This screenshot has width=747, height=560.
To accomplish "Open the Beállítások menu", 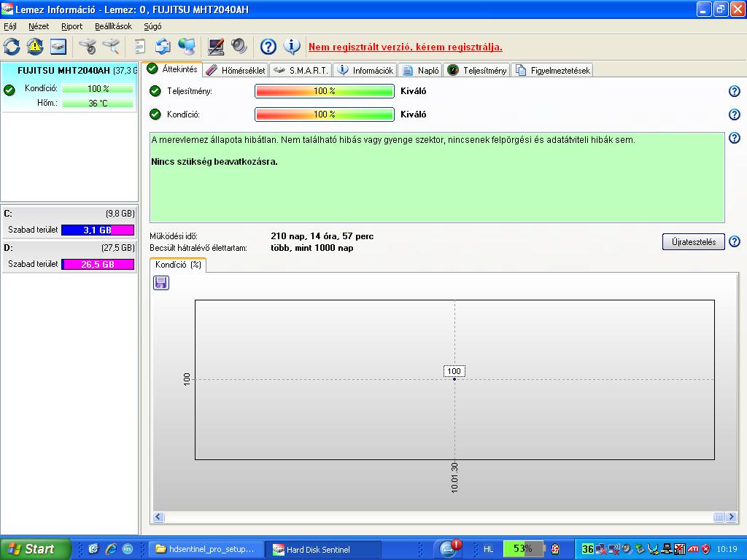I will [113, 26].
